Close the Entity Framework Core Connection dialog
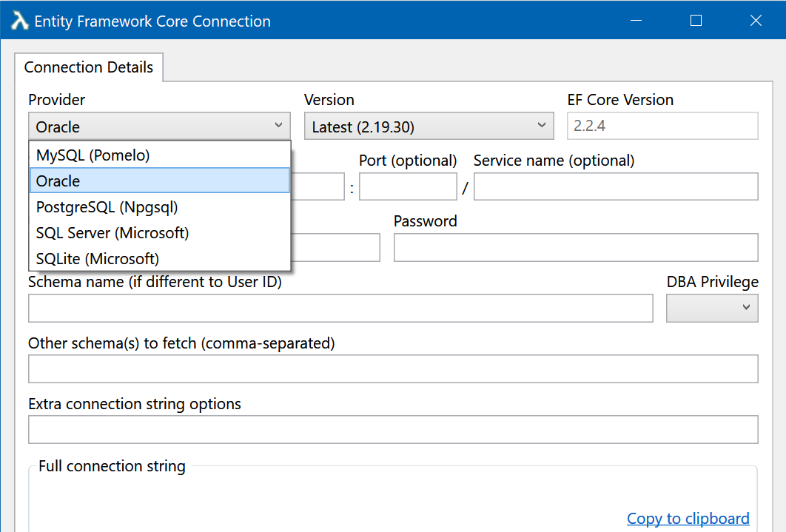 click(756, 21)
